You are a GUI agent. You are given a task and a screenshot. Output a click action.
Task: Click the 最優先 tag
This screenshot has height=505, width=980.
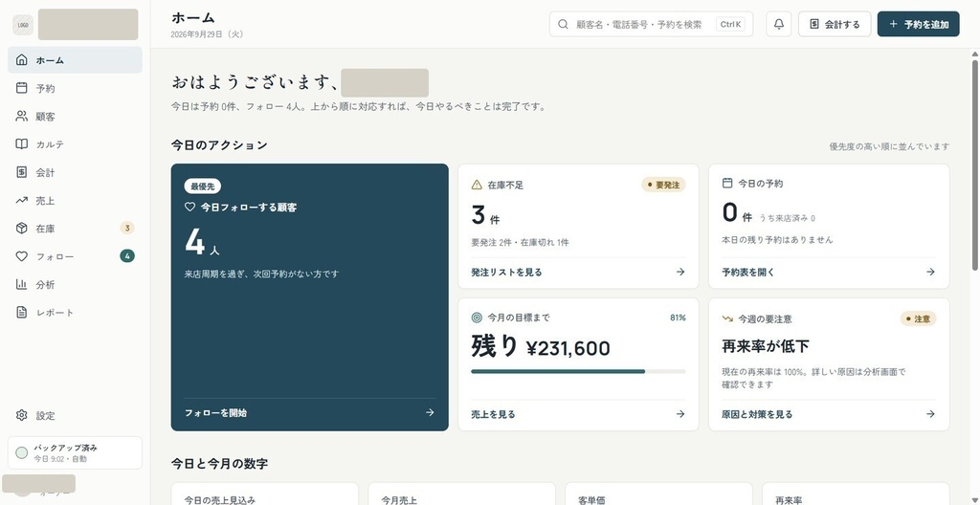tap(203, 187)
